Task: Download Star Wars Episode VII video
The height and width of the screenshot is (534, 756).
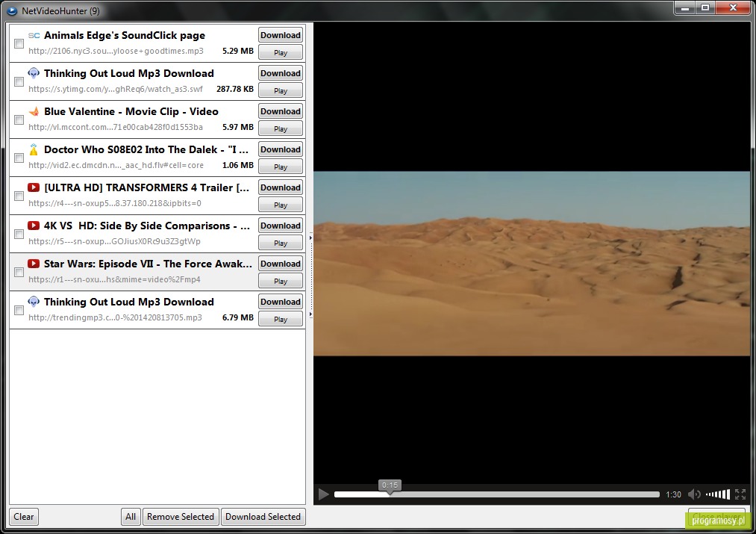Action: [x=281, y=264]
